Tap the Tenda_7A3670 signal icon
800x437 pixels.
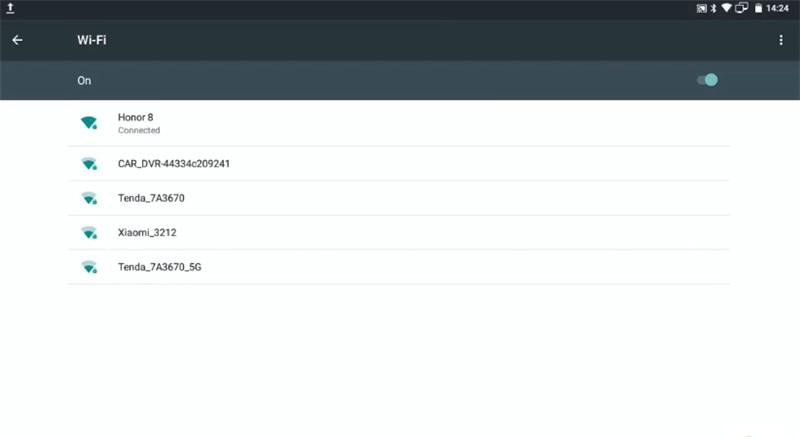89,198
